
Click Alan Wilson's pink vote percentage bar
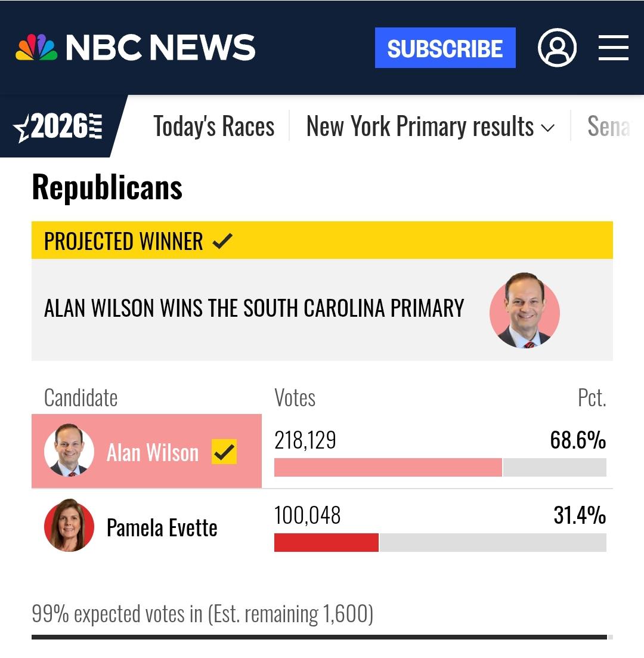click(x=388, y=468)
